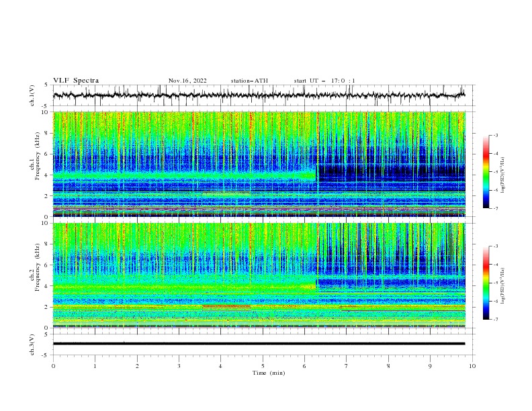Click the ch.1 Frequency (kHz) axis label
Image resolution: width=532 pixels, height=411 pixels.
tap(36, 154)
